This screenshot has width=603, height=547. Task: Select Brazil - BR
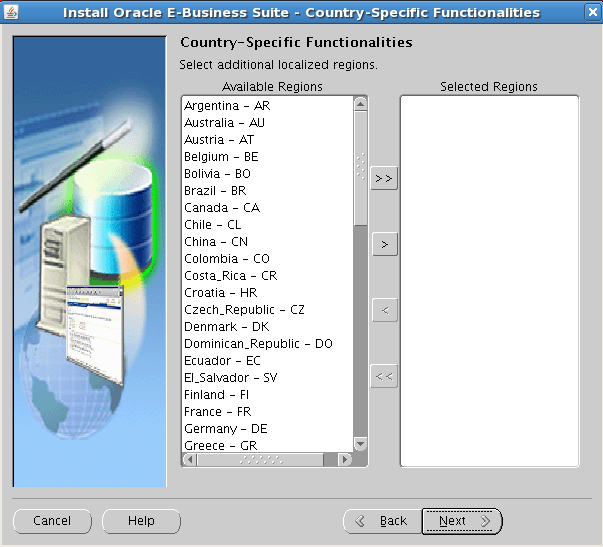coord(267,190)
